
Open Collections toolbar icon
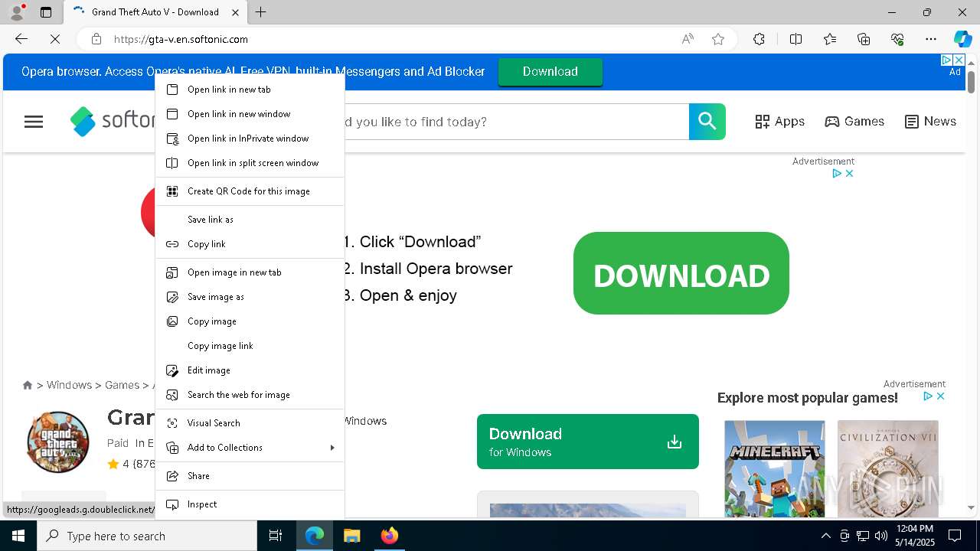point(864,39)
